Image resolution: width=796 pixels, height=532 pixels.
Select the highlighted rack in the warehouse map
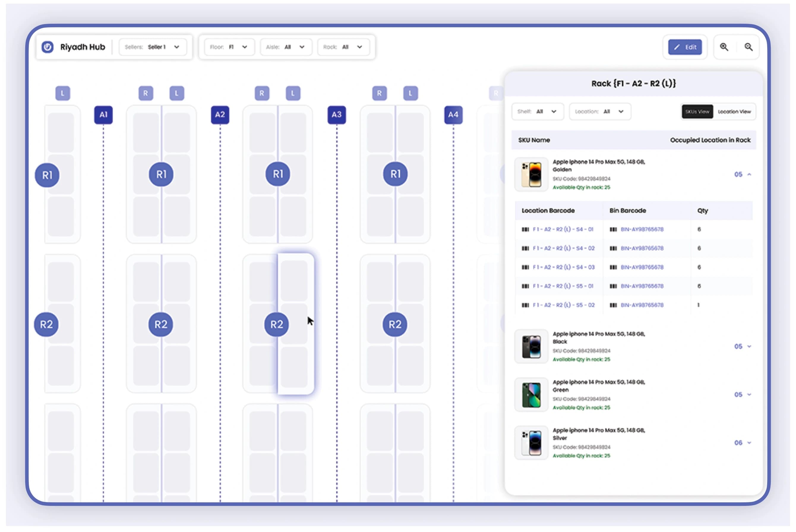tap(296, 322)
